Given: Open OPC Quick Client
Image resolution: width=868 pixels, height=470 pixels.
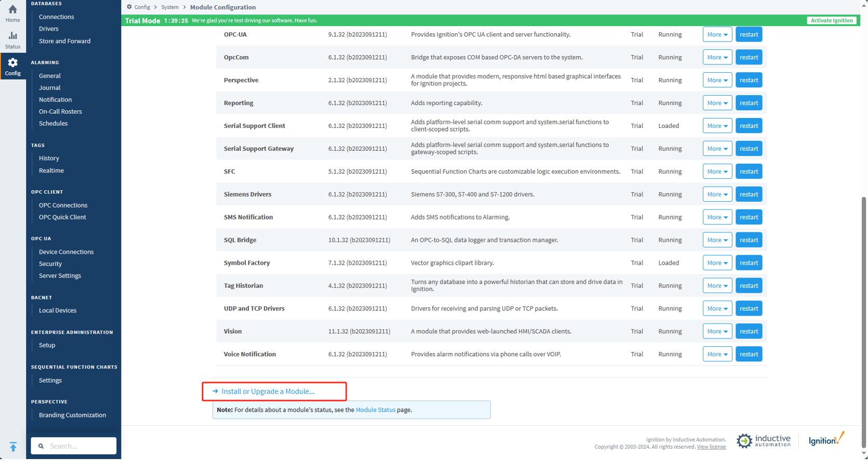Looking at the screenshot, I should point(63,217).
